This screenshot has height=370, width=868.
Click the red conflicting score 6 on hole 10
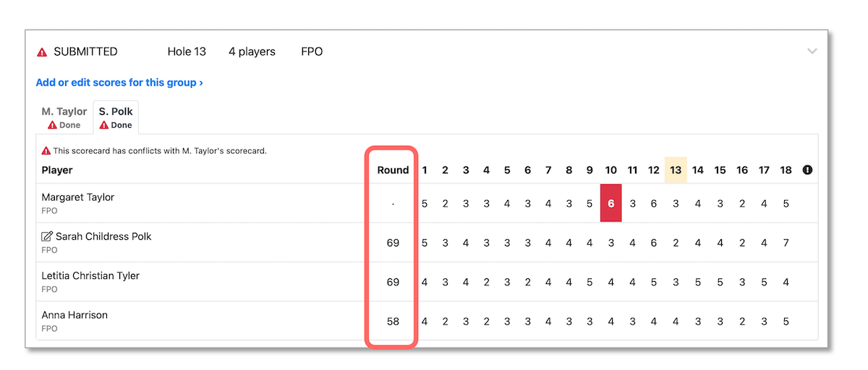click(611, 203)
